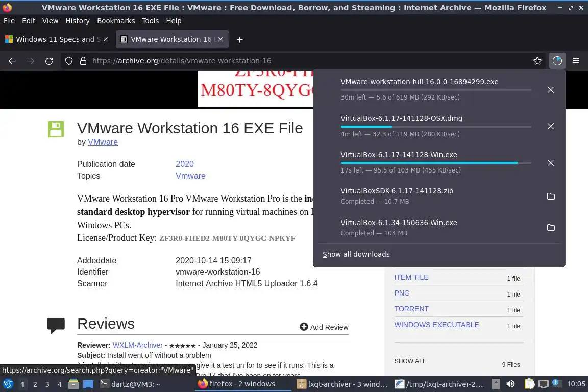588x392 pixels.
Task: Open the File menu
Action: coord(9,21)
